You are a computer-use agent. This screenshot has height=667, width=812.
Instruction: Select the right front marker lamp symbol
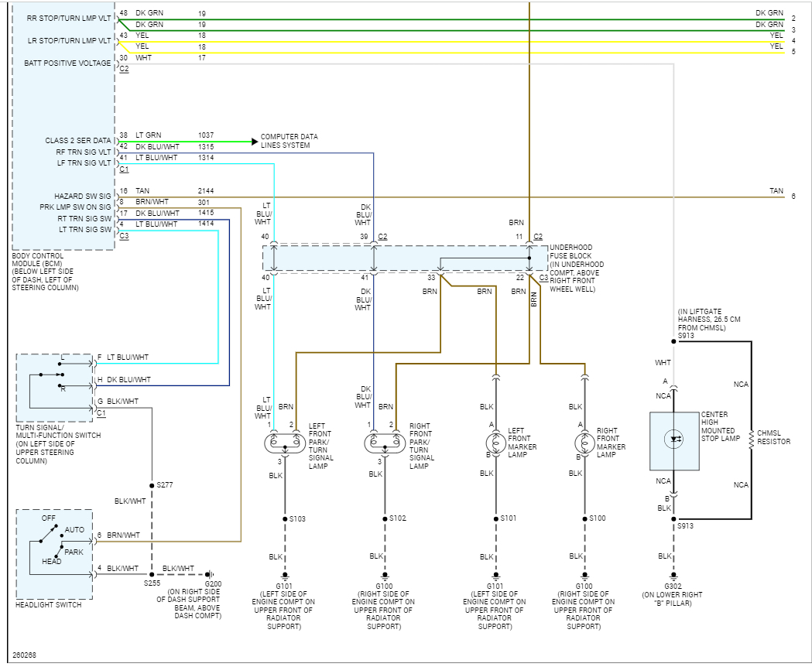[x=584, y=443]
